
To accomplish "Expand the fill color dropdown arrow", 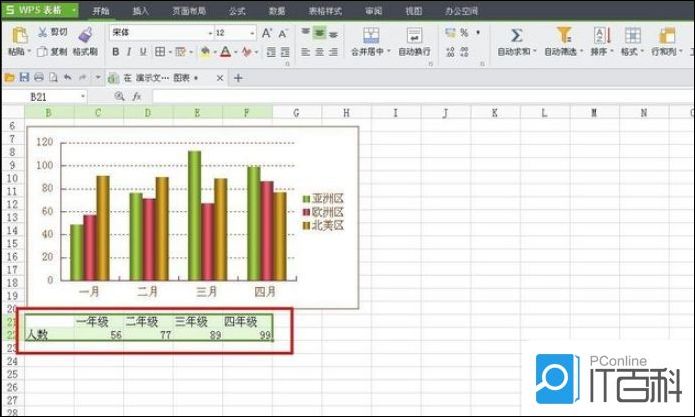I will point(215,52).
